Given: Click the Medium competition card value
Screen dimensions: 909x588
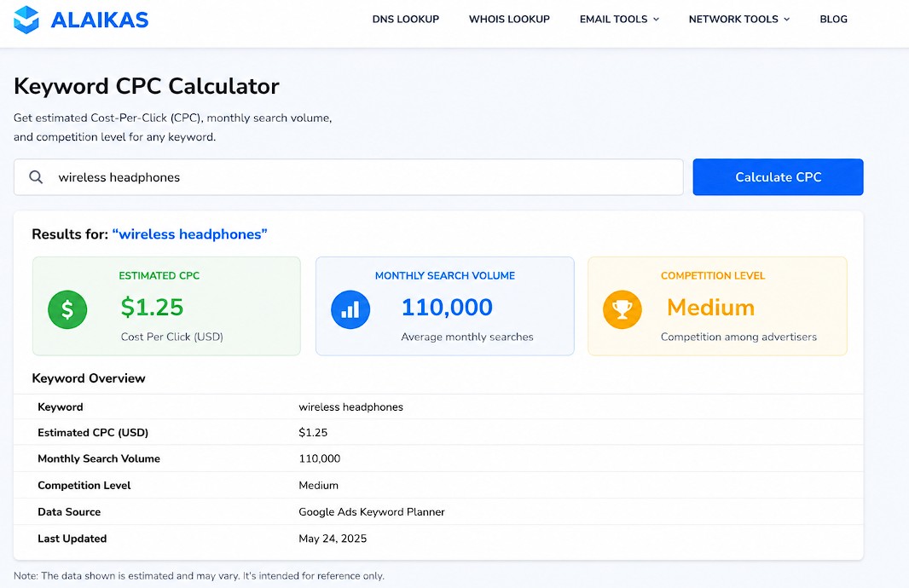Looking at the screenshot, I should (710, 308).
